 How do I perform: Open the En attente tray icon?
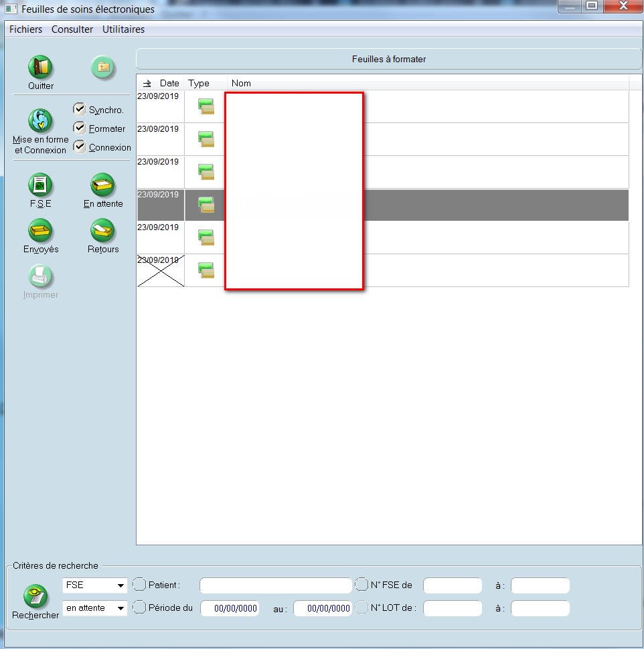pyautogui.click(x=102, y=185)
